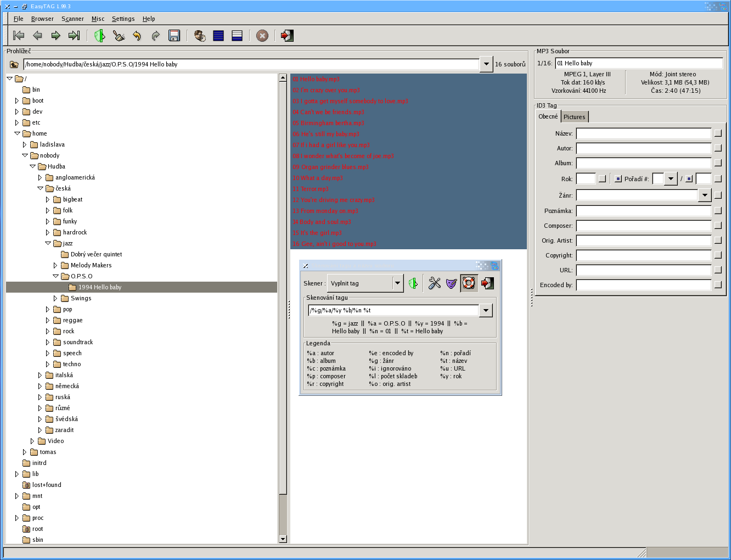
Task: Toggle the mask editor purple mask button
Action: pyautogui.click(x=451, y=283)
